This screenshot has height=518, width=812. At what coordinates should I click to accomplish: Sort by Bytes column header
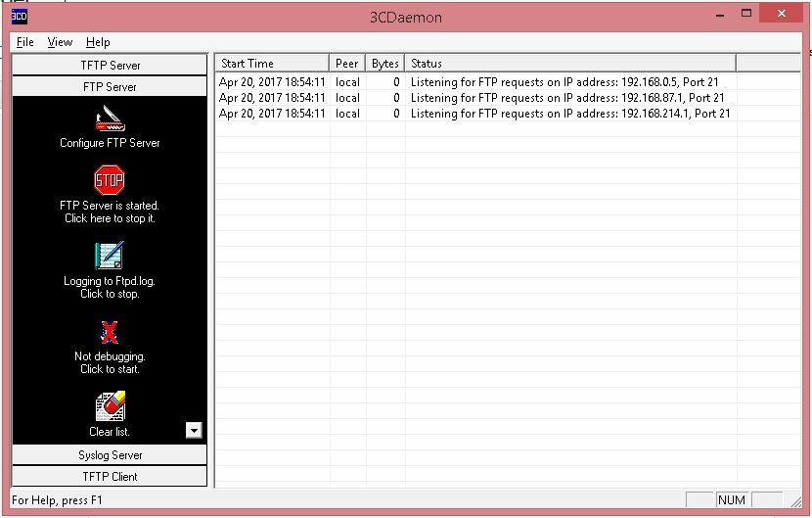[x=384, y=64]
